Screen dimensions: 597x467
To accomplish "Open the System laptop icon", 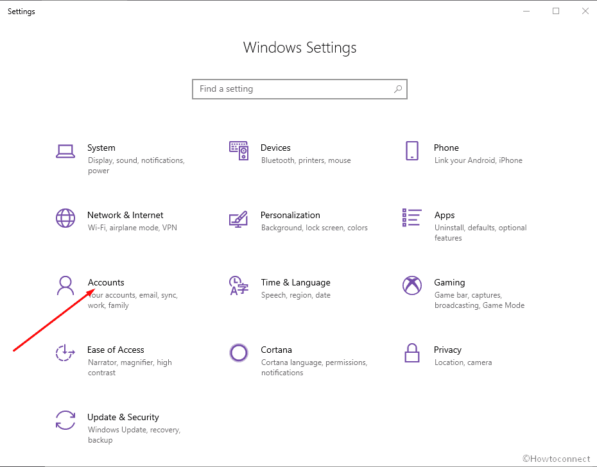I will tap(65, 151).
